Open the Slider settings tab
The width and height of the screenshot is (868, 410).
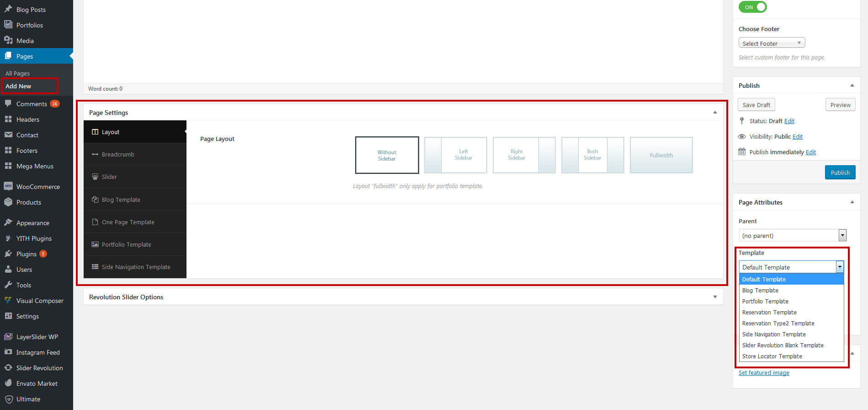(x=135, y=177)
